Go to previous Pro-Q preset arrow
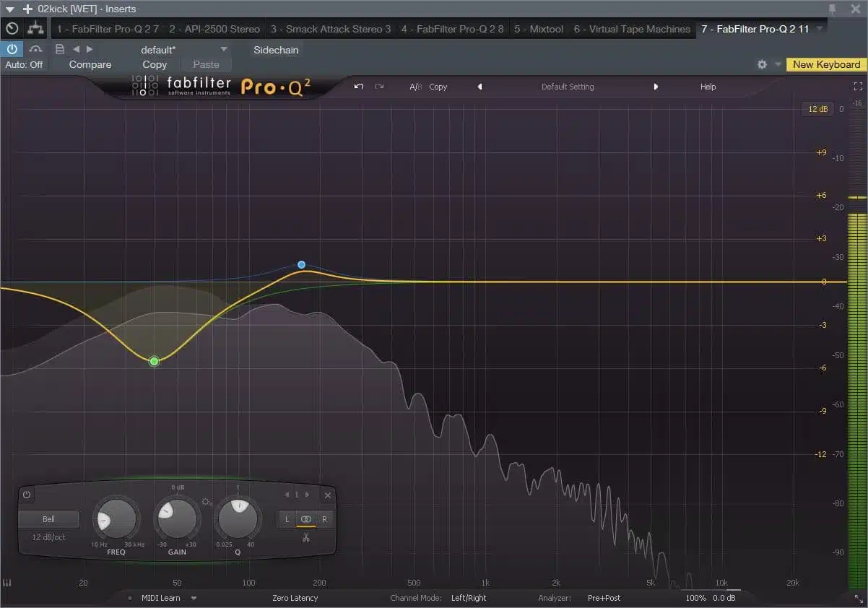 [479, 87]
